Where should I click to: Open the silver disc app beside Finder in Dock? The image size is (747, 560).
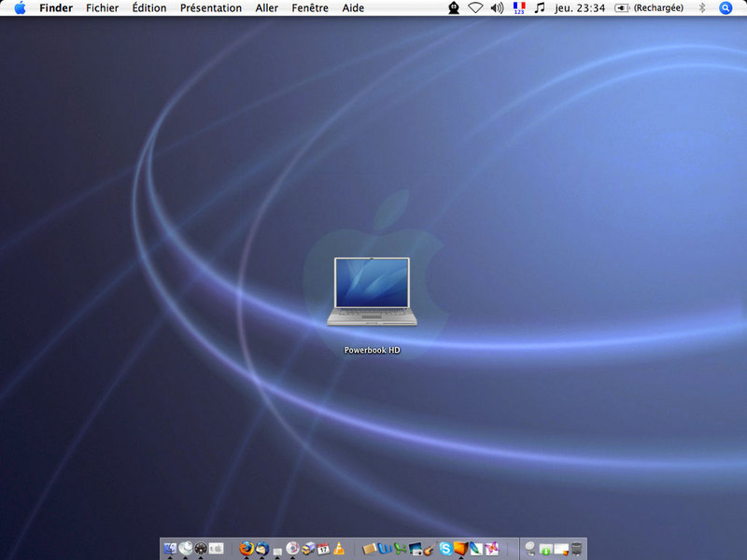pos(185,549)
